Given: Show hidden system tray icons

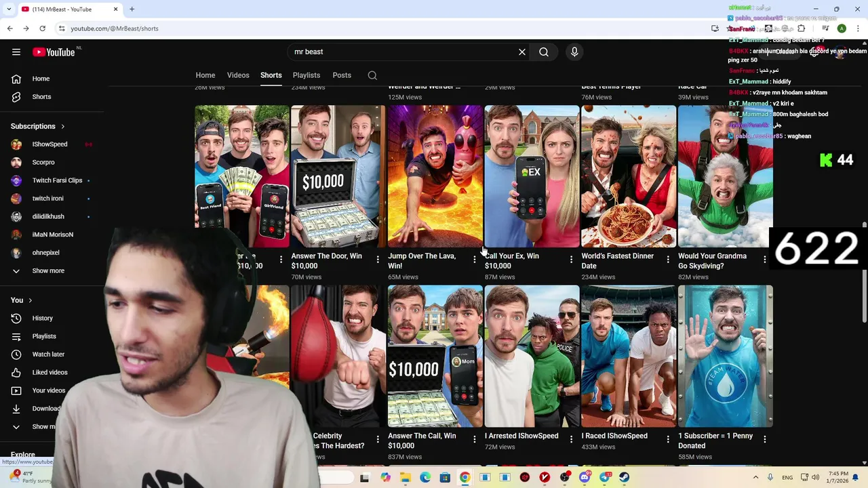Looking at the screenshot, I should 755,477.
